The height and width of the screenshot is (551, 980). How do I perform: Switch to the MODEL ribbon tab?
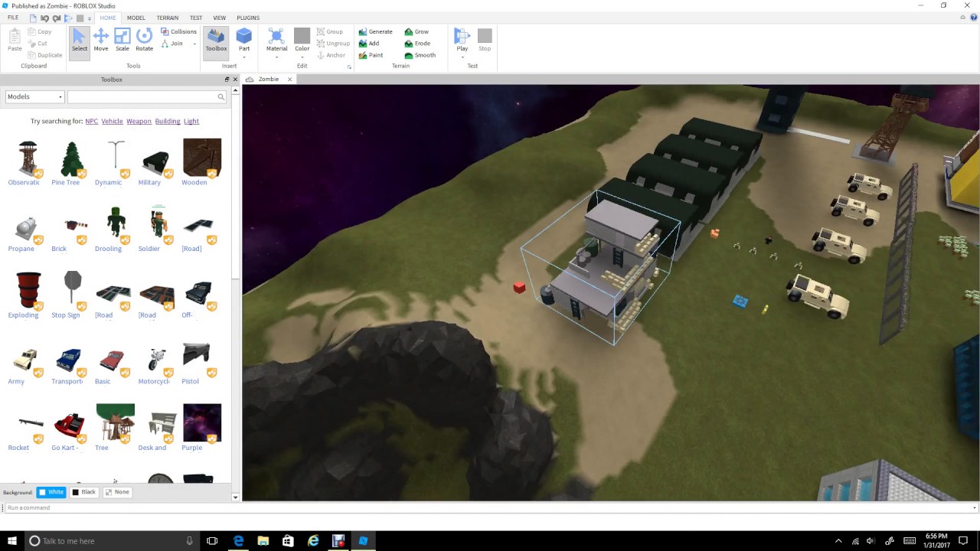coord(136,18)
